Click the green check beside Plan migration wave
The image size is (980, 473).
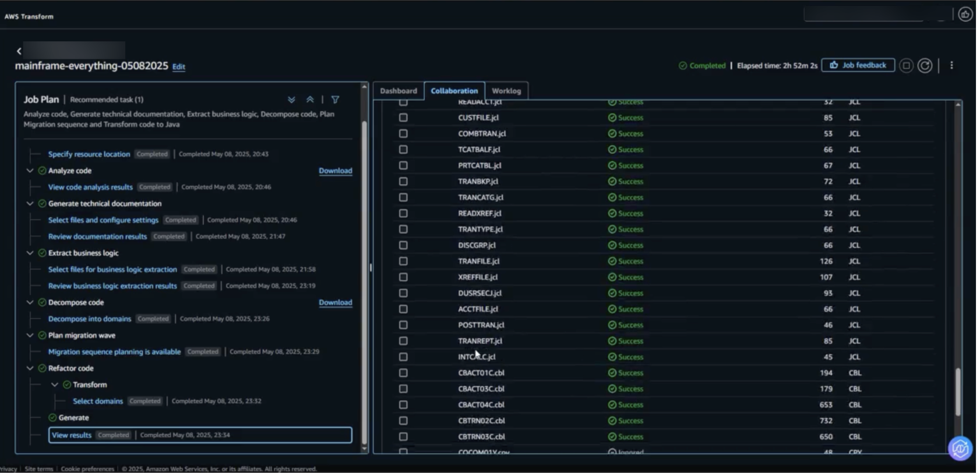pos(42,335)
